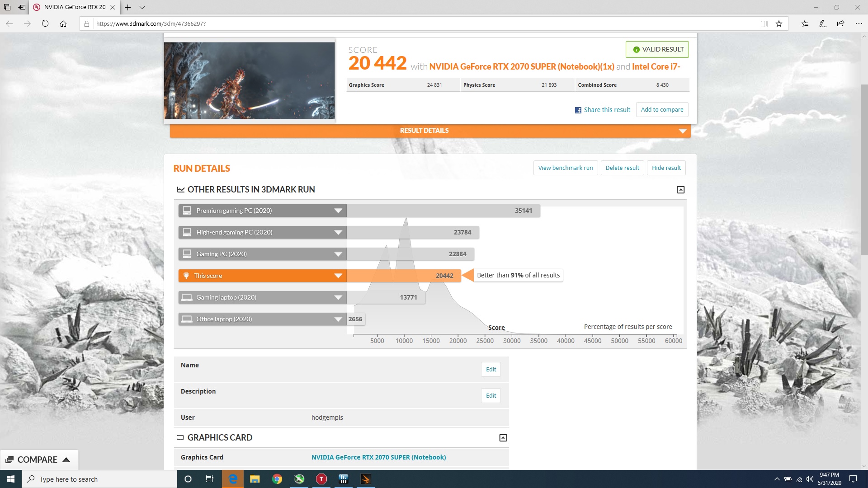The height and width of the screenshot is (488, 868).
Task: Open the network Wi-Fi tray icon
Action: [799, 479]
